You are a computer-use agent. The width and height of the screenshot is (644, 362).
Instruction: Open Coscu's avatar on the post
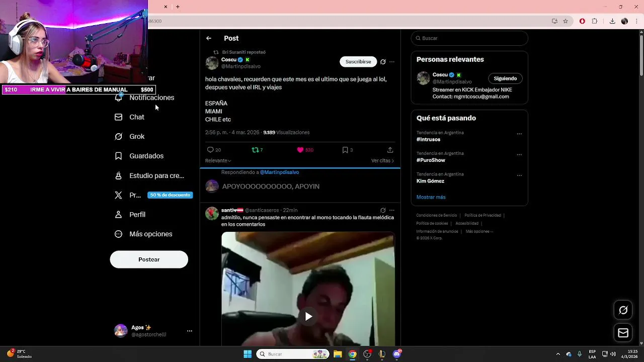[x=212, y=63]
